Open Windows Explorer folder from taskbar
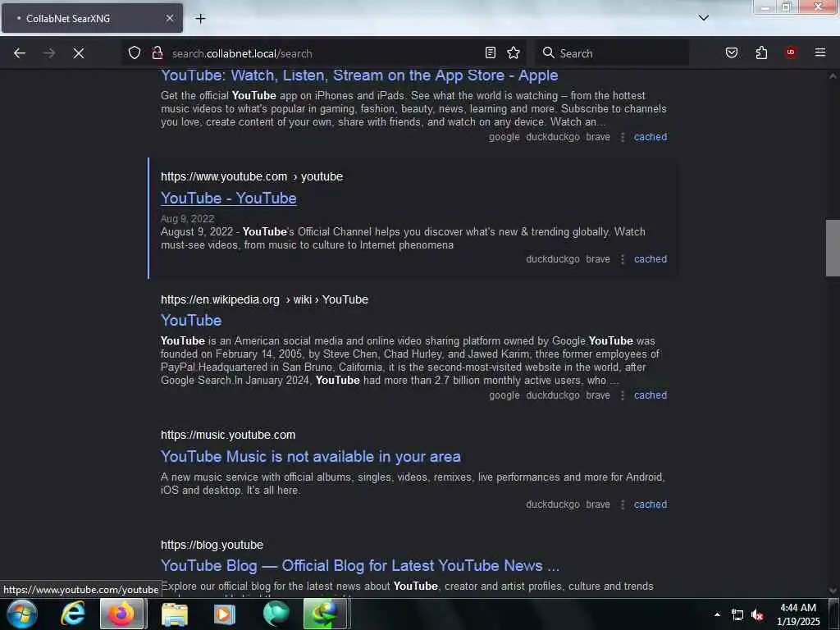Viewport: 840px width, 630px height. 175,614
